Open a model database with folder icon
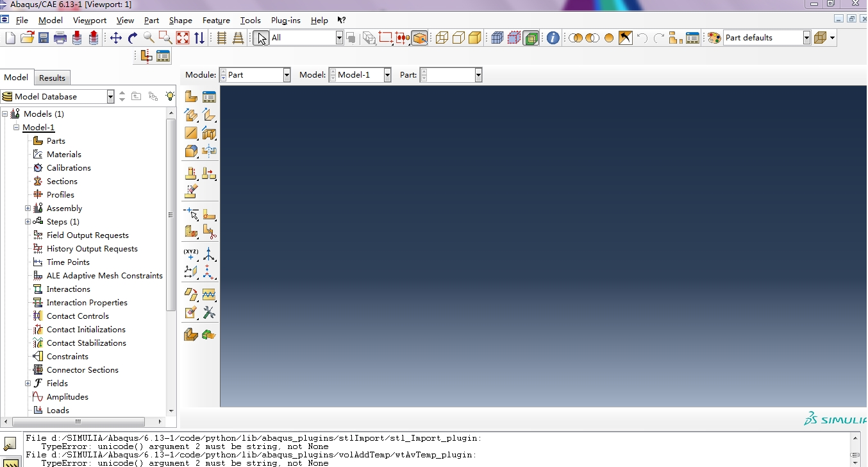The image size is (868, 467). [27, 38]
